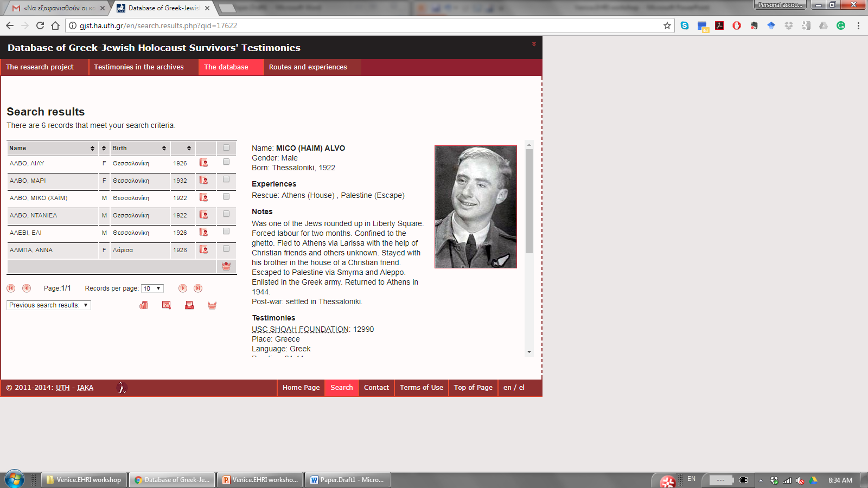This screenshot has height=488, width=868.
Task: Open the record icon for ΑΛΕΒΙ, ΕΛΙ
Action: 204,232
